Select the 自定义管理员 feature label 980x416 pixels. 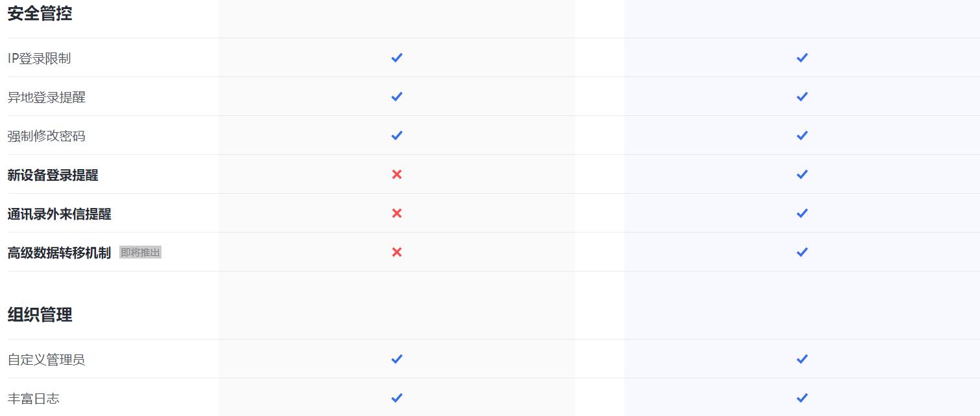tap(46, 360)
